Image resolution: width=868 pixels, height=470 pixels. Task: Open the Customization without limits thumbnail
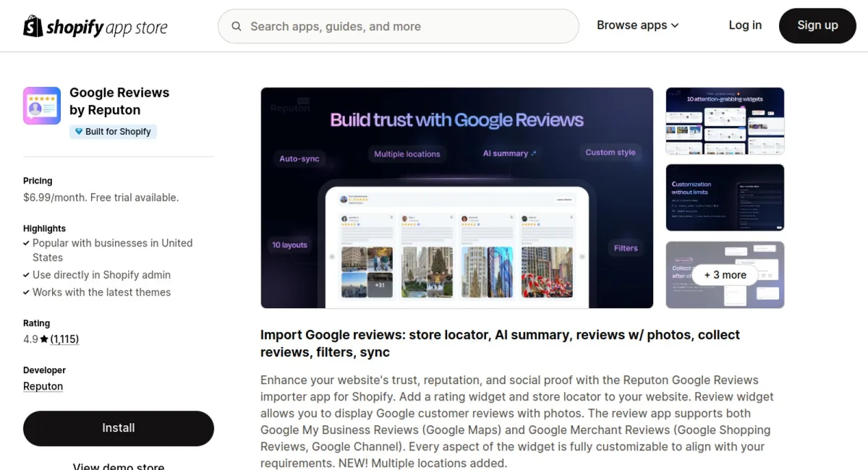pos(725,197)
